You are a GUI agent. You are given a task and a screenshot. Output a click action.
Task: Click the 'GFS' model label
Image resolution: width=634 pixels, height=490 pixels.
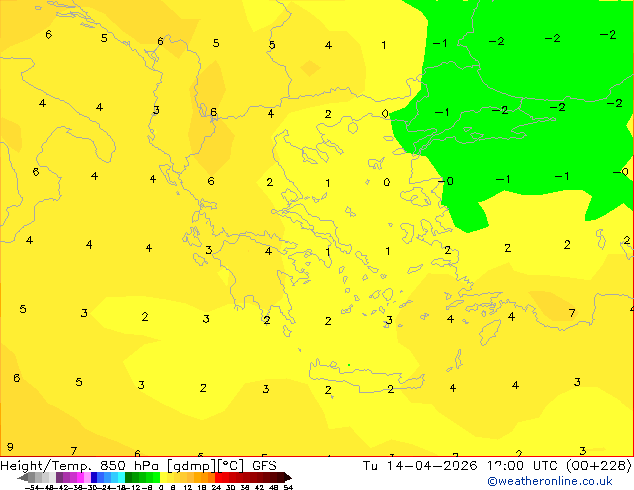[264, 466]
